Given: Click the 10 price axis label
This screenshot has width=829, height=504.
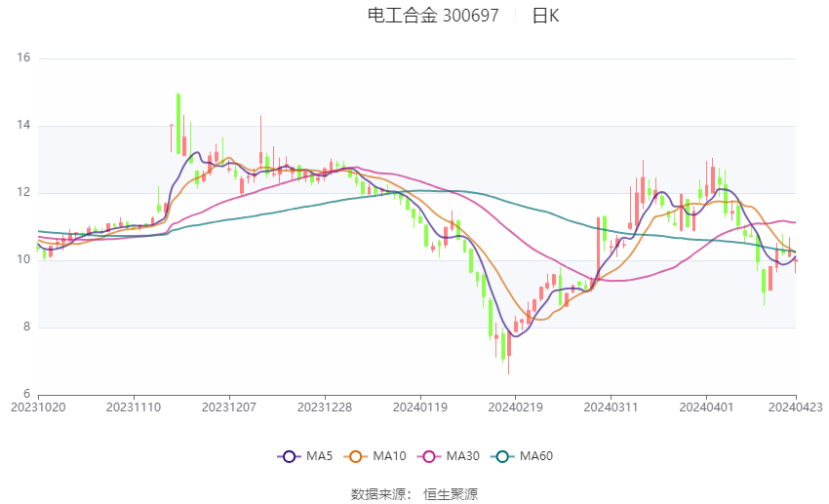Looking at the screenshot, I should point(23,259).
